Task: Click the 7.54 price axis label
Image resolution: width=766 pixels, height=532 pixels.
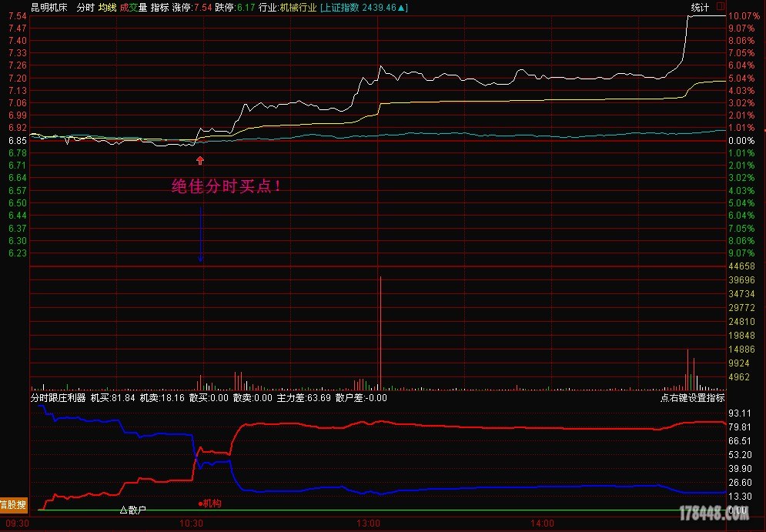Action: [18, 16]
